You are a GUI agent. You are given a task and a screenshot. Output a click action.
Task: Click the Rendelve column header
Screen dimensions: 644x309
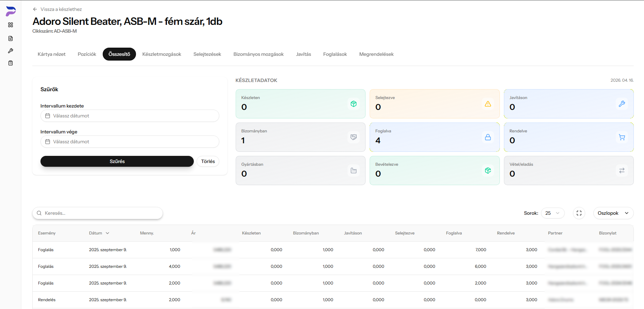pos(506,233)
